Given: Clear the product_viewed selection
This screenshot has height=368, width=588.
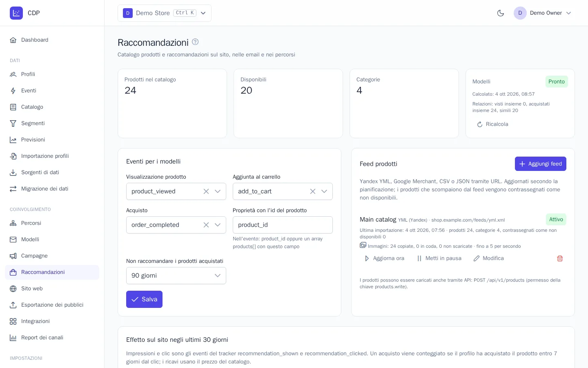Looking at the screenshot, I should [206, 191].
